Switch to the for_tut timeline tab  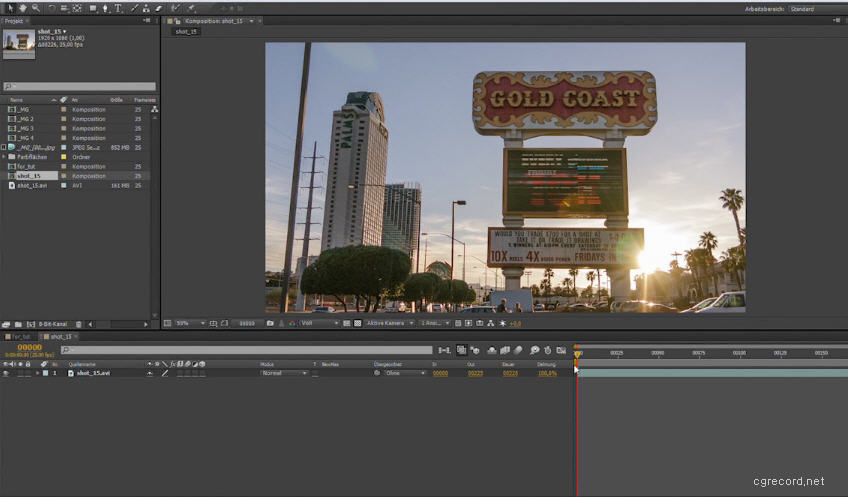coord(19,337)
